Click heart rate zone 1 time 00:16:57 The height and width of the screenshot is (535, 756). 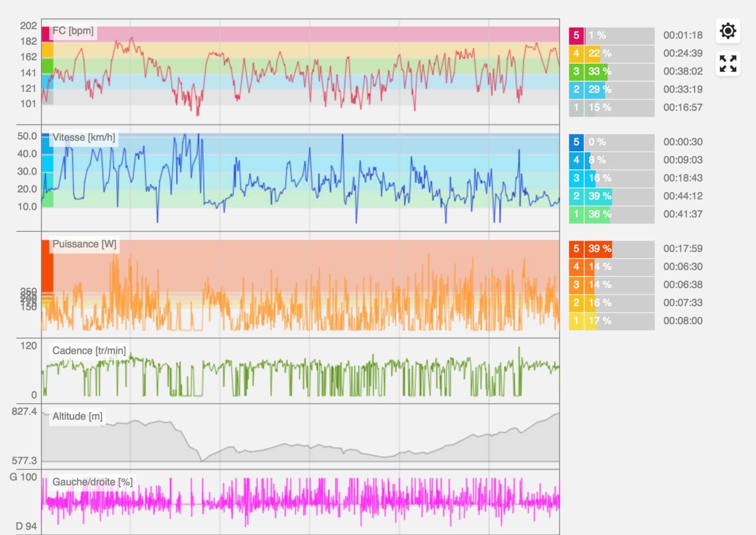coord(683,107)
